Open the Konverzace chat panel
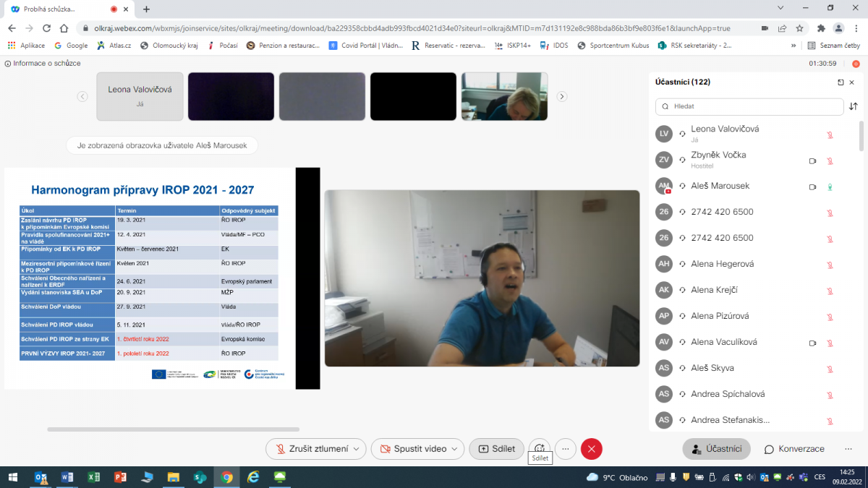This screenshot has height=488, width=868. [x=794, y=449]
